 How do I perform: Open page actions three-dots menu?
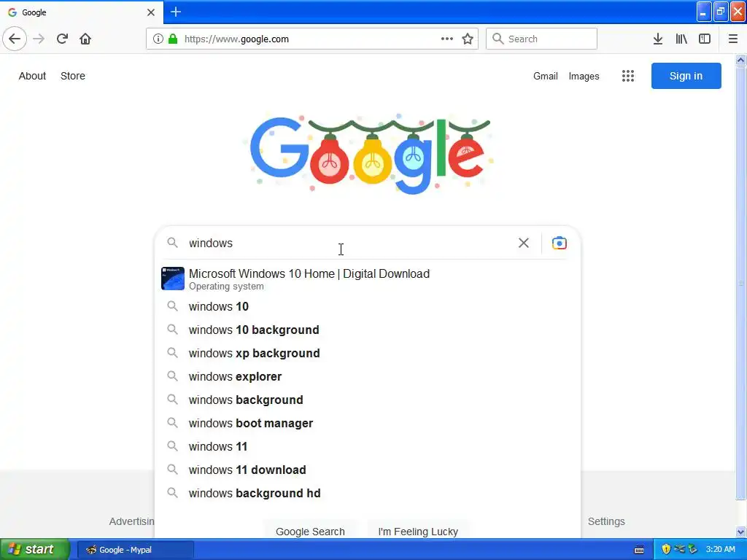(447, 39)
